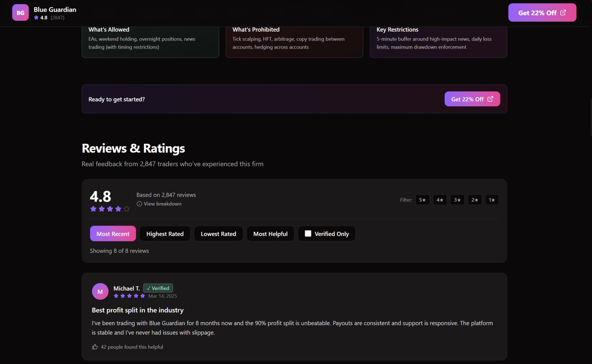The height and width of the screenshot is (364, 592).
Task: Sort reviews by Highest Rated
Action: (x=165, y=233)
